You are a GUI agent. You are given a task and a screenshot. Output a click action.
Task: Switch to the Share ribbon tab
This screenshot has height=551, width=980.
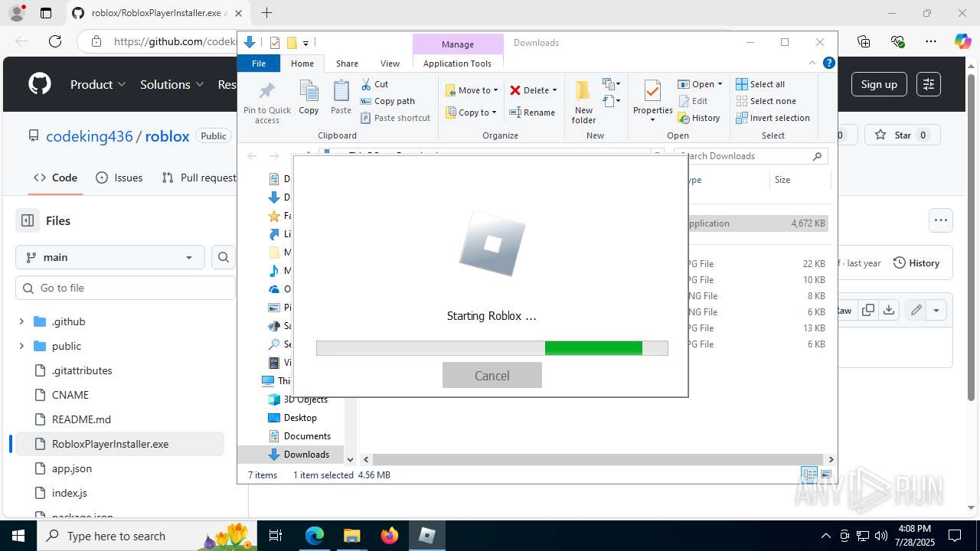coord(347,64)
